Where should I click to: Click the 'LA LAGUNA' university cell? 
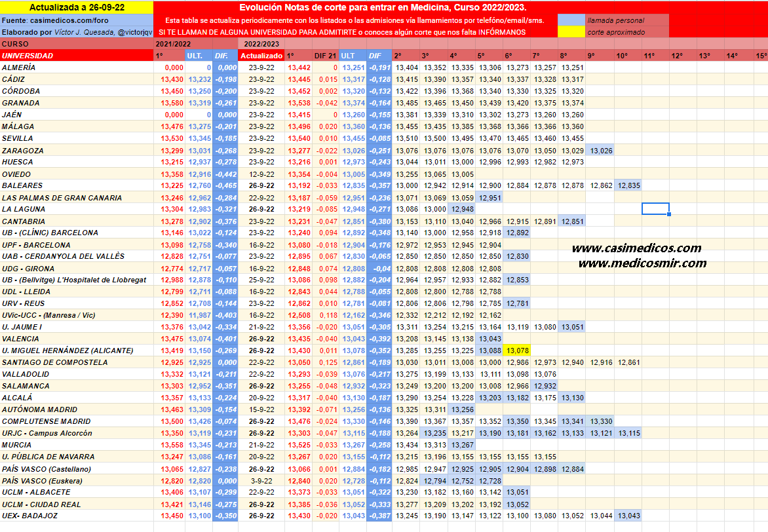click(x=77, y=209)
